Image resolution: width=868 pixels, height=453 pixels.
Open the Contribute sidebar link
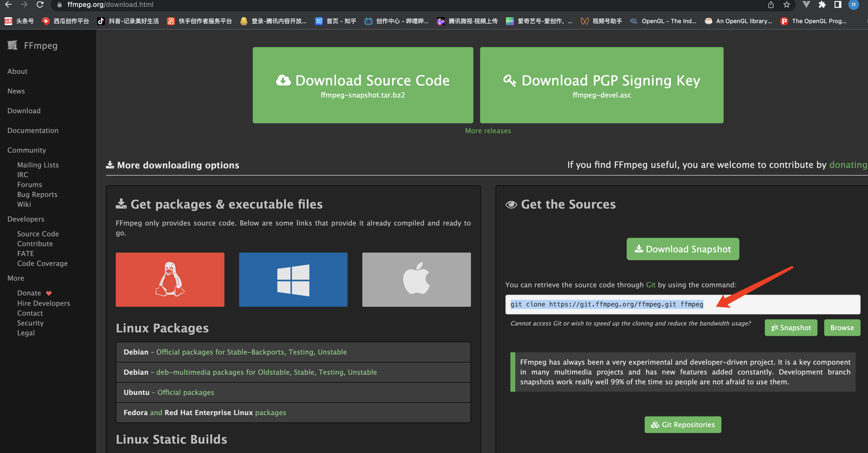[x=35, y=244]
